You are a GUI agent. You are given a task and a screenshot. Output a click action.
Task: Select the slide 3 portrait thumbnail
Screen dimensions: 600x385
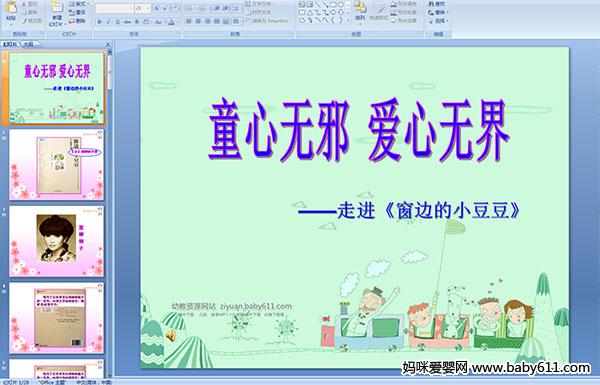(56, 241)
